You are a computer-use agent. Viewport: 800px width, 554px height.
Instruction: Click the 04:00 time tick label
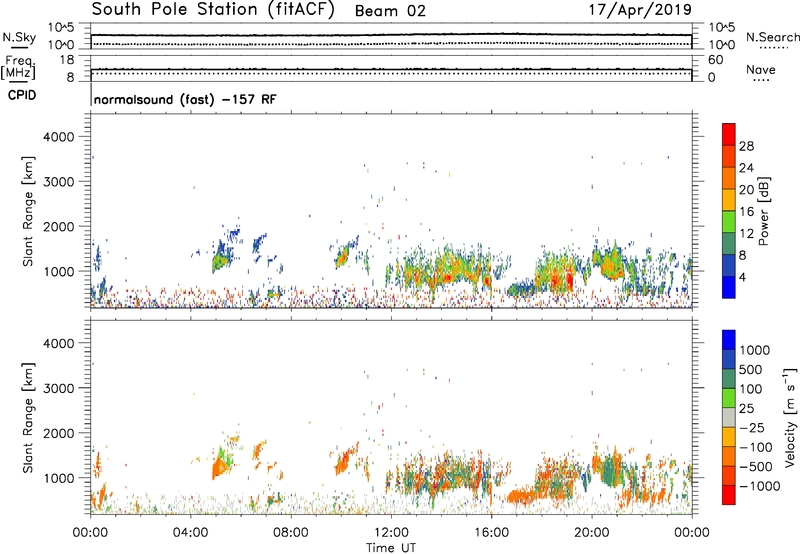tap(190, 533)
